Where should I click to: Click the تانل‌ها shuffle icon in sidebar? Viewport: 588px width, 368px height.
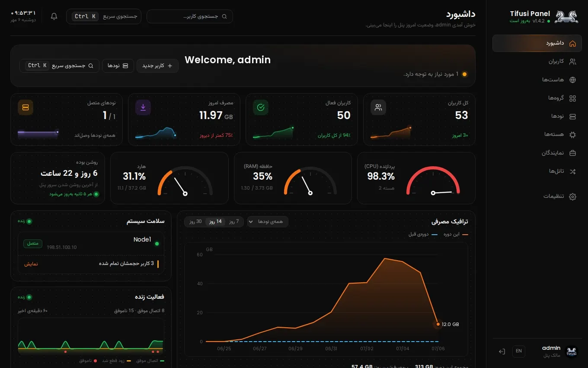coord(572,171)
